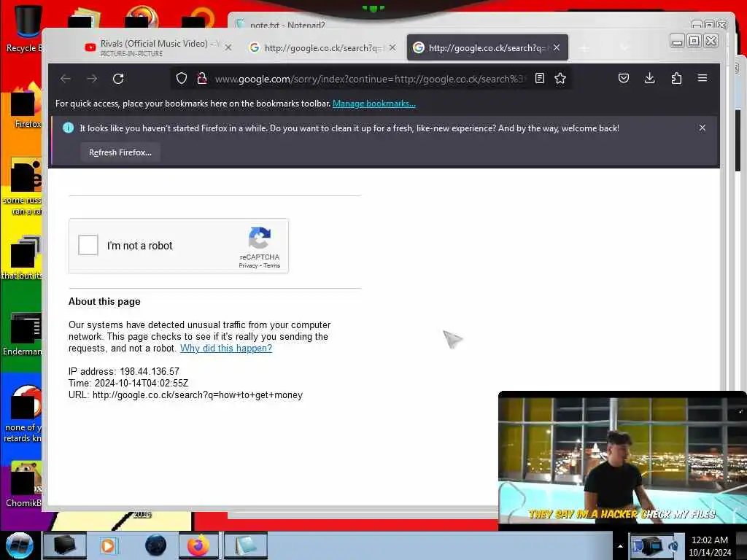Go forward one page
This screenshot has width=747, height=560.
tap(92, 79)
